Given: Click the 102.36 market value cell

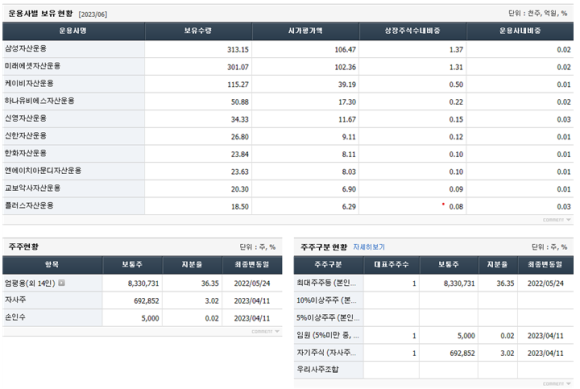Looking at the screenshot, I should [345, 67].
